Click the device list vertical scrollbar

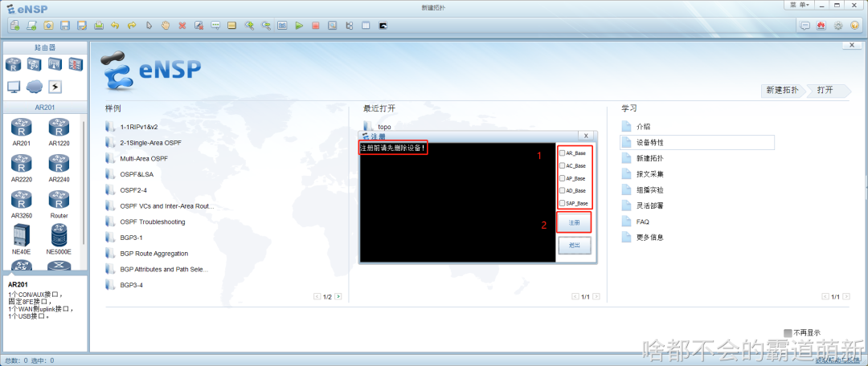(x=84, y=182)
